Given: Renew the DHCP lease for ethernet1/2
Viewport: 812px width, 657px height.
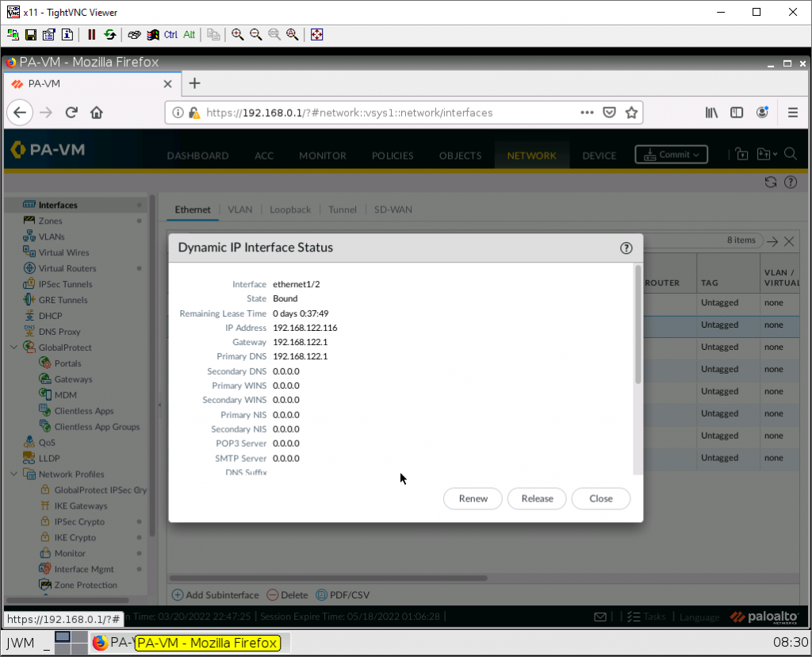Looking at the screenshot, I should [x=473, y=498].
